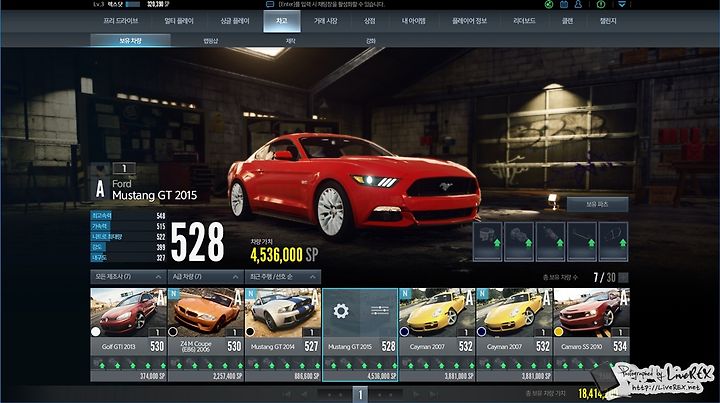
Task: Open the 거래 시장 menu
Action: point(326,21)
